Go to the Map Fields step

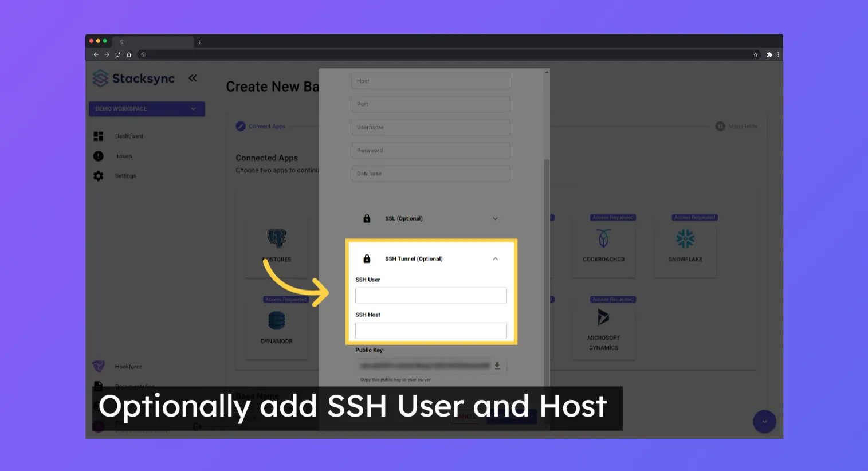click(736, 127)
